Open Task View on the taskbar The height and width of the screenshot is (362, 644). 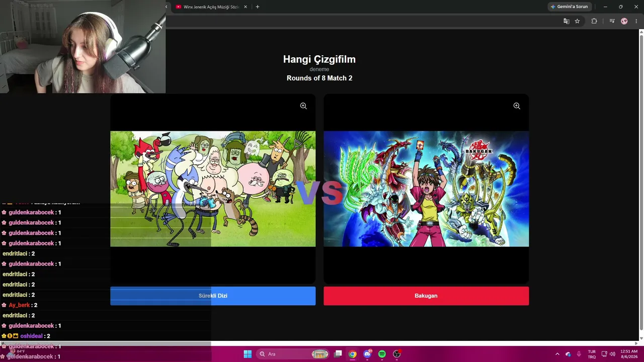point(338,354)
